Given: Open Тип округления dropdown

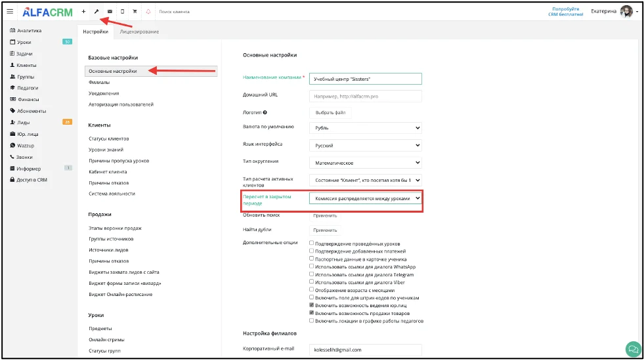Looking at the screenshot, I should [x=366, y=163].
